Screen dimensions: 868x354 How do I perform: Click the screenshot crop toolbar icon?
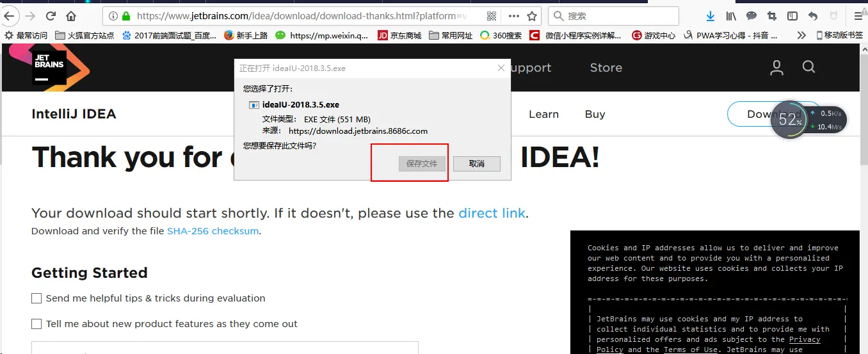(772, 16)
